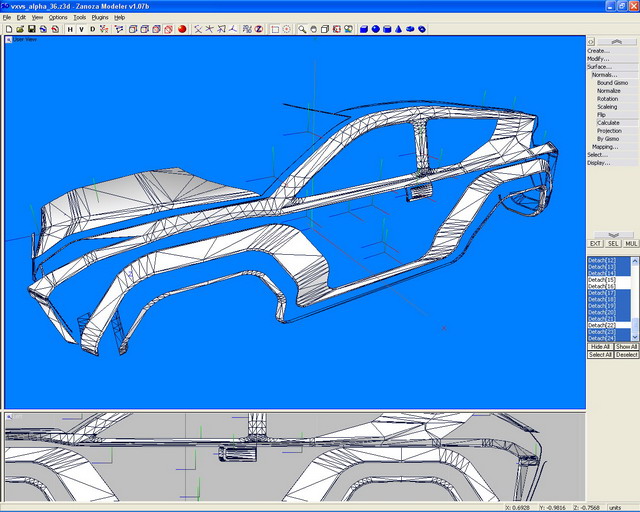Toggle the MUL mode button
The image size is (640, 512).
[631, 243]
